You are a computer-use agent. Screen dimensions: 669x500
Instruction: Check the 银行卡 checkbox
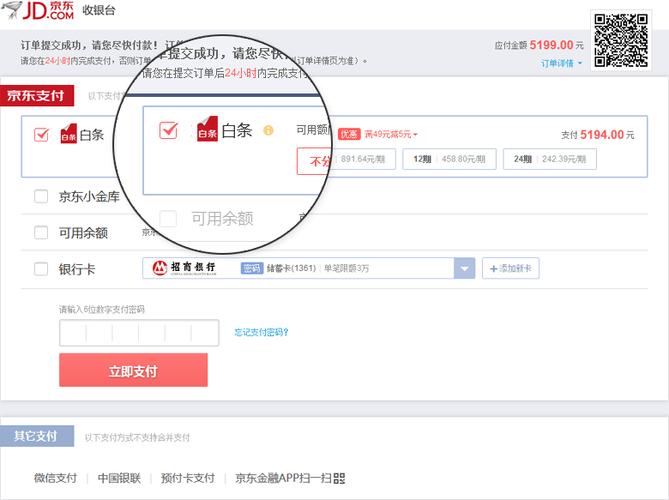[41, 269]
